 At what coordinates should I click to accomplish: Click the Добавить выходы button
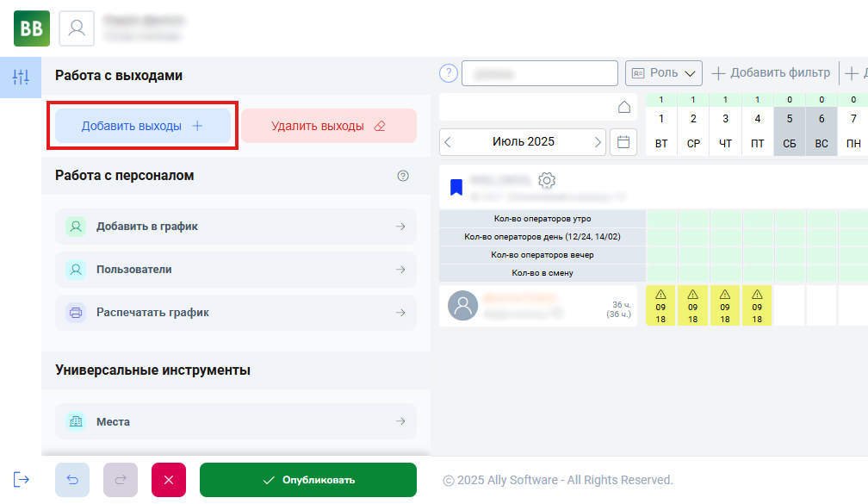point(143,126)
